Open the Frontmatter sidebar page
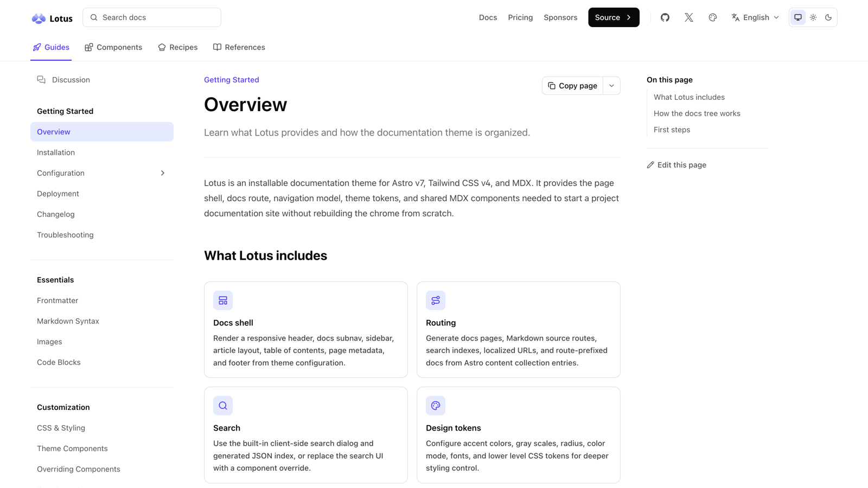 (x=102, y=300)
